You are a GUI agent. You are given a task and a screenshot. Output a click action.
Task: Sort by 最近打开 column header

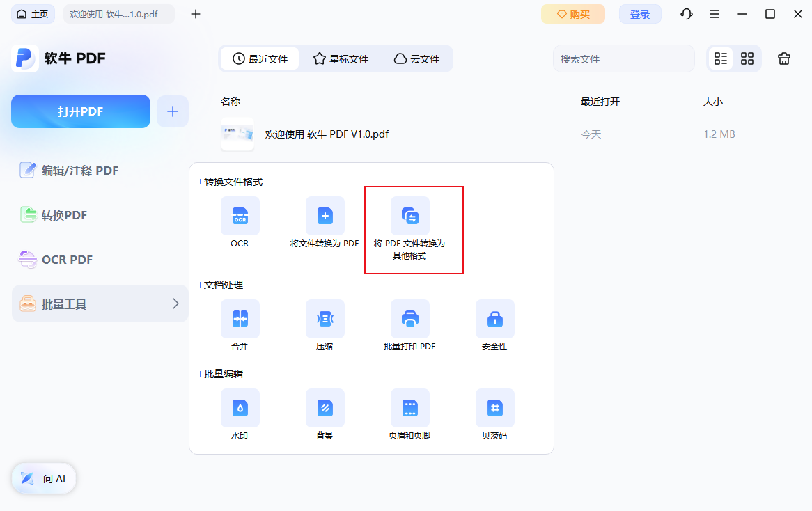600,102
